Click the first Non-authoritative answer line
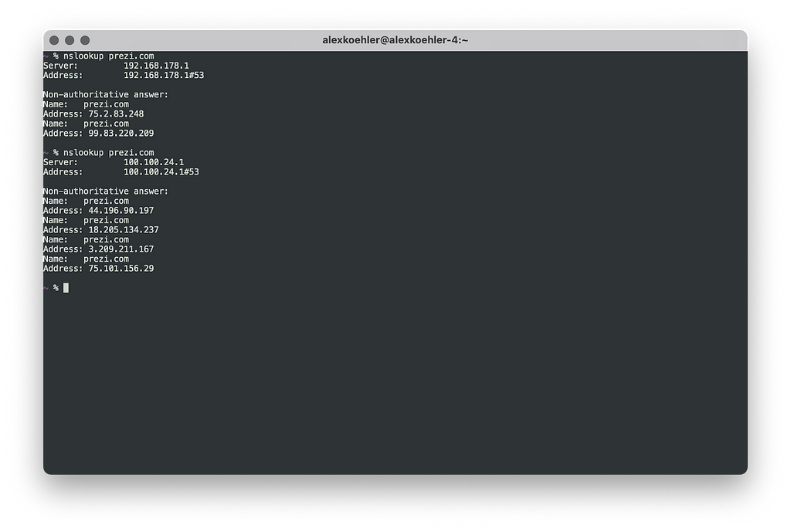791x532 pixels. [105, 95]
